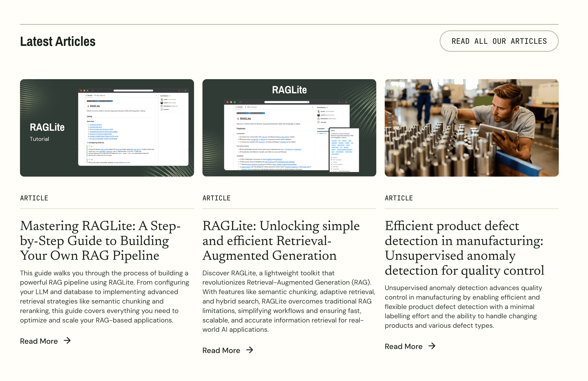This screenshot has height=381, width=588.
Task: Open the RAGLite Tutorial thumbnail image
Action: (107, 128)
